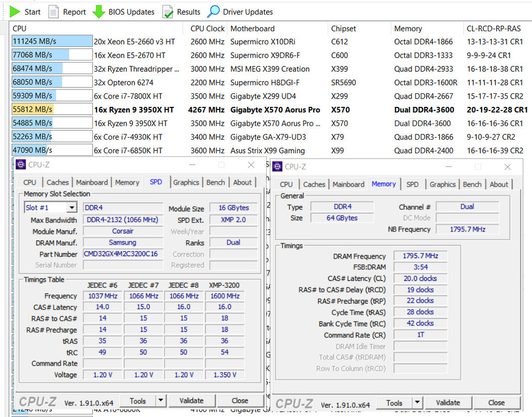Click the CPU-Z chip icon in the left window title

(x=21, y=165)
